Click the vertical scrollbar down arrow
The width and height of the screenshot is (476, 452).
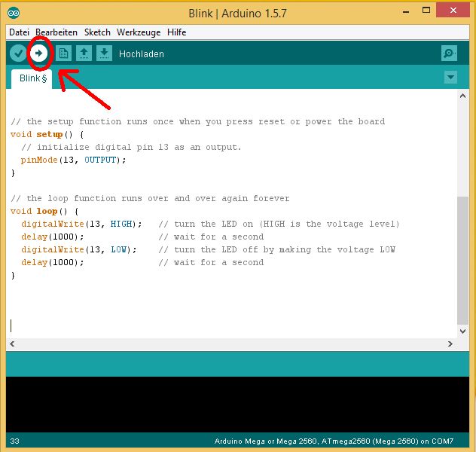point(462,331)
